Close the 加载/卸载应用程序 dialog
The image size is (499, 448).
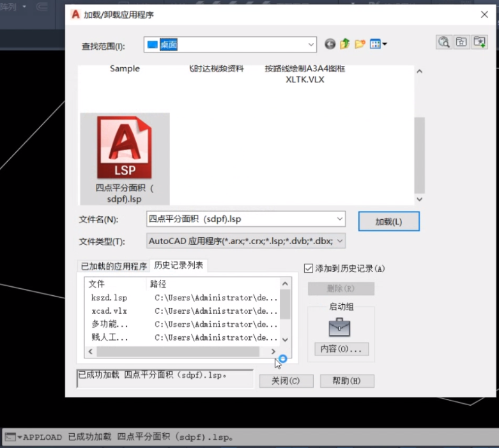point(484,15)
